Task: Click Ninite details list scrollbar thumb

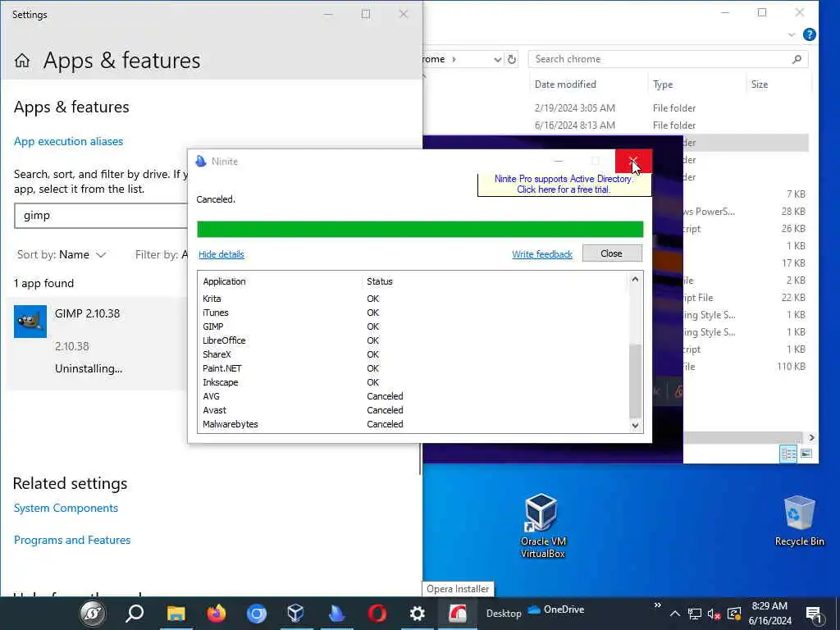Action: pos(635,381)
